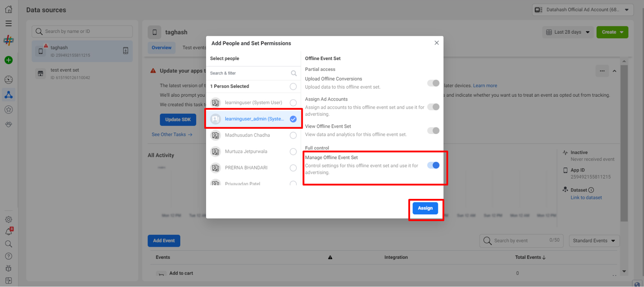Click the Update SDK button
Screen dimensions: 644x287
pos(178,120)
